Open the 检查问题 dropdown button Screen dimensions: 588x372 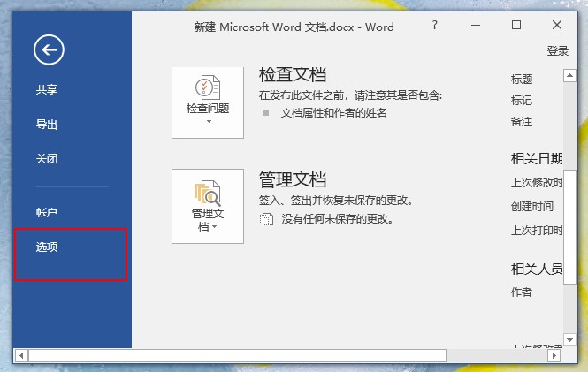(x=208, y=102)
